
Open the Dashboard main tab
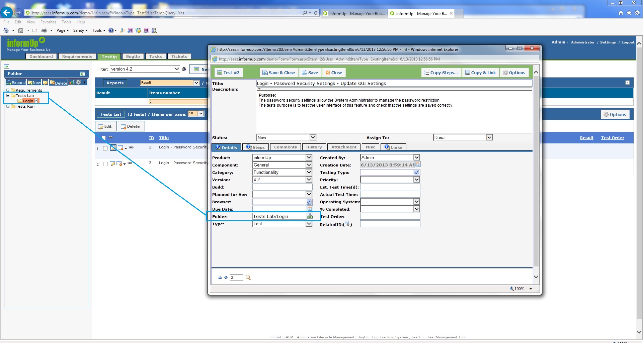(41, 56)
